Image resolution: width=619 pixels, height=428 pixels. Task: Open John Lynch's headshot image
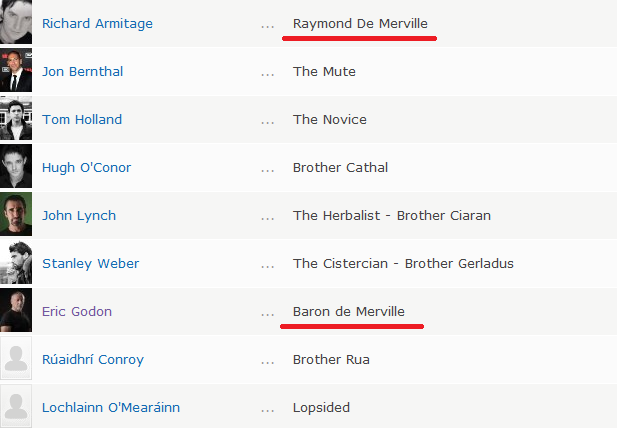[16, 214]
